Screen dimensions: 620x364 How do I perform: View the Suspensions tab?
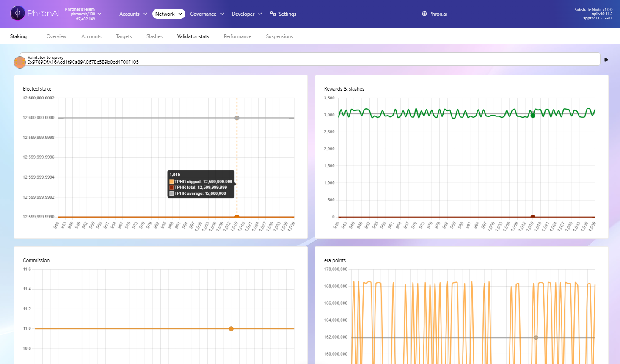click(x=279, y=36)
